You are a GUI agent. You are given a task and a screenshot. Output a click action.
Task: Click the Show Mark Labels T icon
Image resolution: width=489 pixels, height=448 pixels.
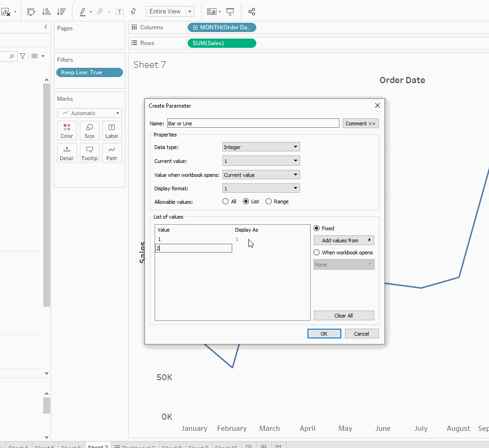click(119, 12)
